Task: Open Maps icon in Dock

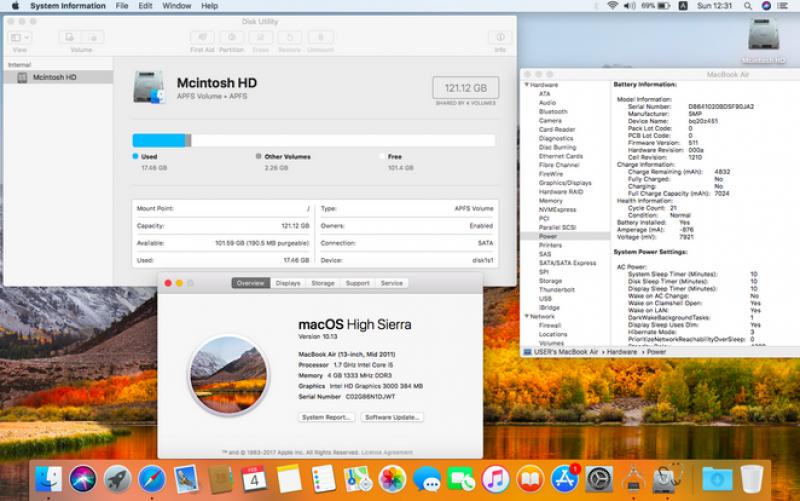Action: point(358,479)
